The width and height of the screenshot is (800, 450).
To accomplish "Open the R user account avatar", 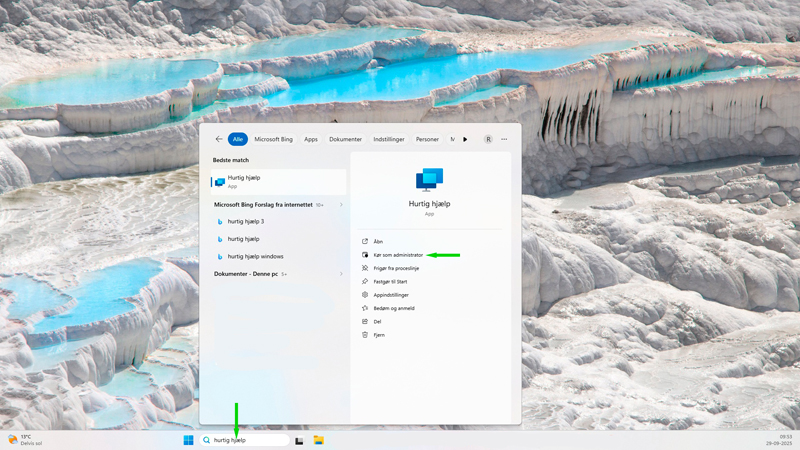I will (488, 139).
